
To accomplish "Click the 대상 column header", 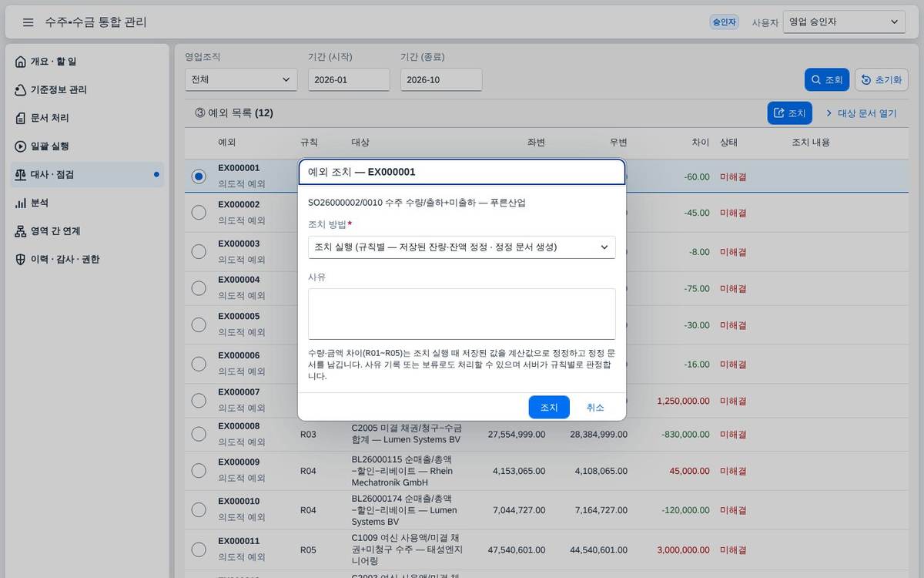I will coord(360,143).
